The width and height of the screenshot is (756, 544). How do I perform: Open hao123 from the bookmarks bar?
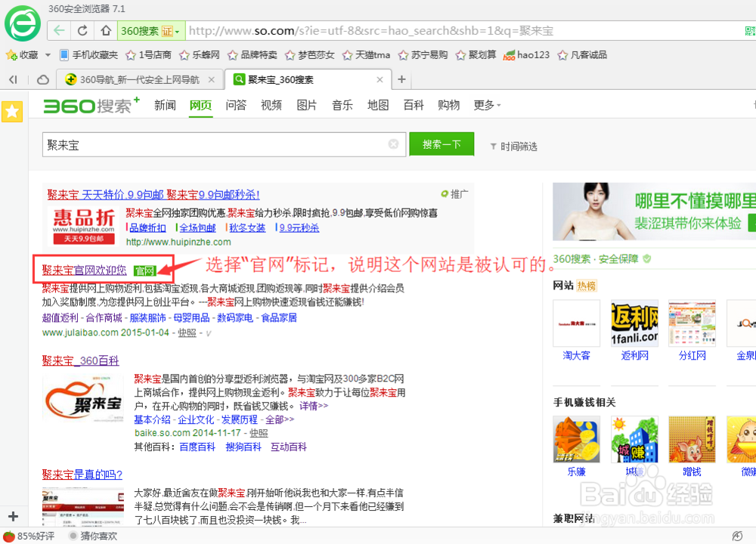point(526,54)
